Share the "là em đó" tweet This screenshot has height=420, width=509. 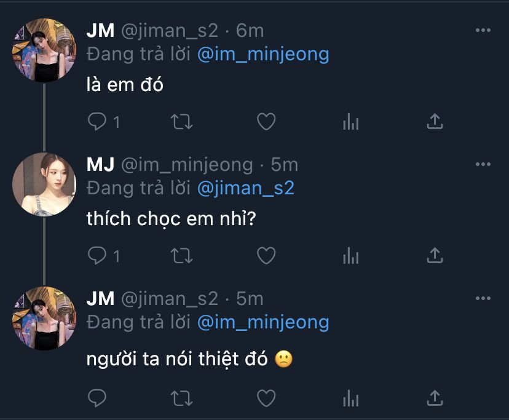tap(435, 122)
